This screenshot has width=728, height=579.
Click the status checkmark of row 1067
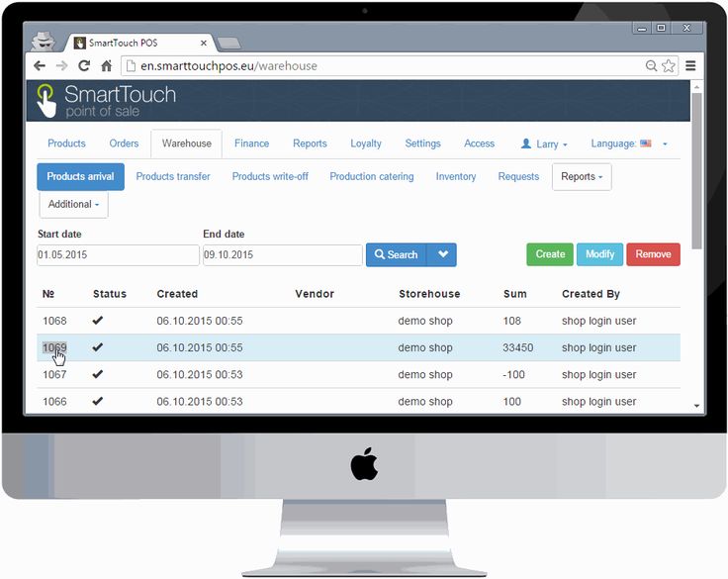(98, 374)
